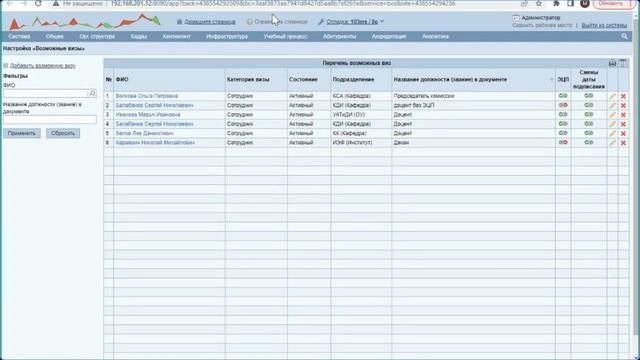Click the Применить button
The height and width of the screenshot is (360, 640).
point(22,133)
